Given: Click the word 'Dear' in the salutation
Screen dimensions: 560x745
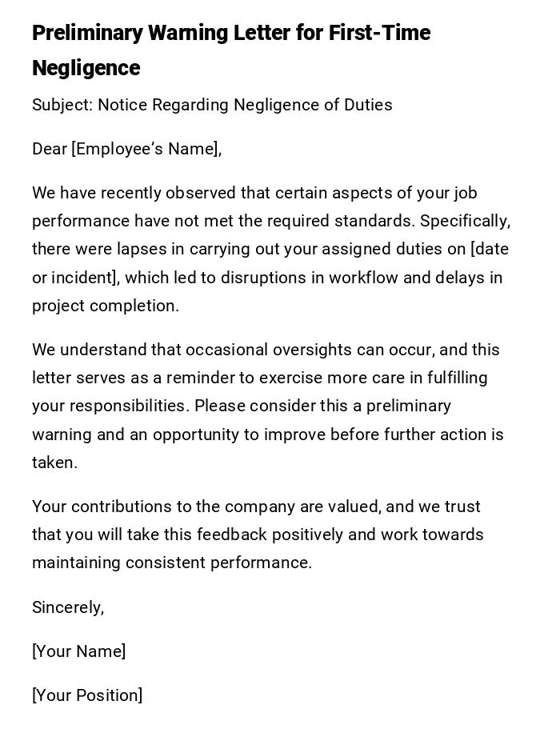Looking at the screenshot, I should click(x=50, y=149).
